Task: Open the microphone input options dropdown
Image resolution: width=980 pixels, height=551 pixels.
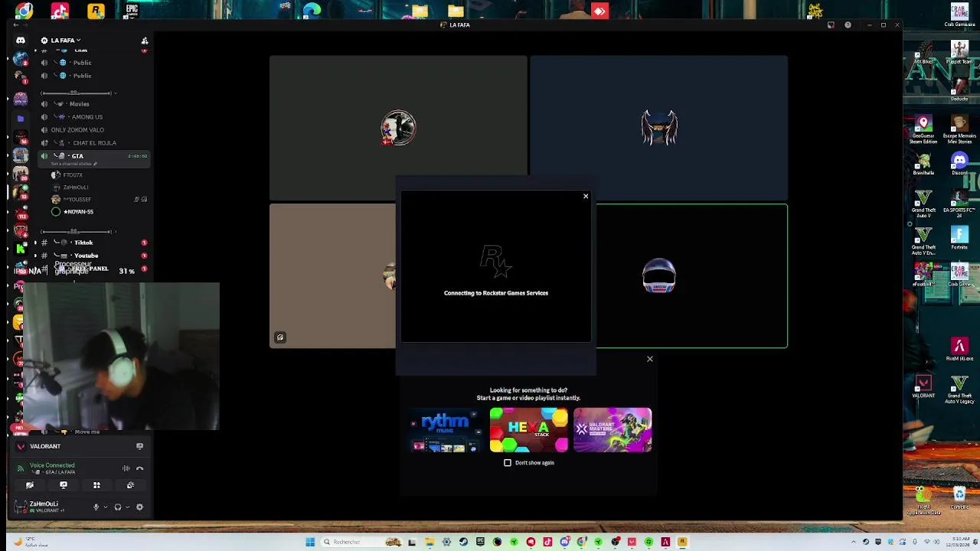Action: click(x=105, y=507)
